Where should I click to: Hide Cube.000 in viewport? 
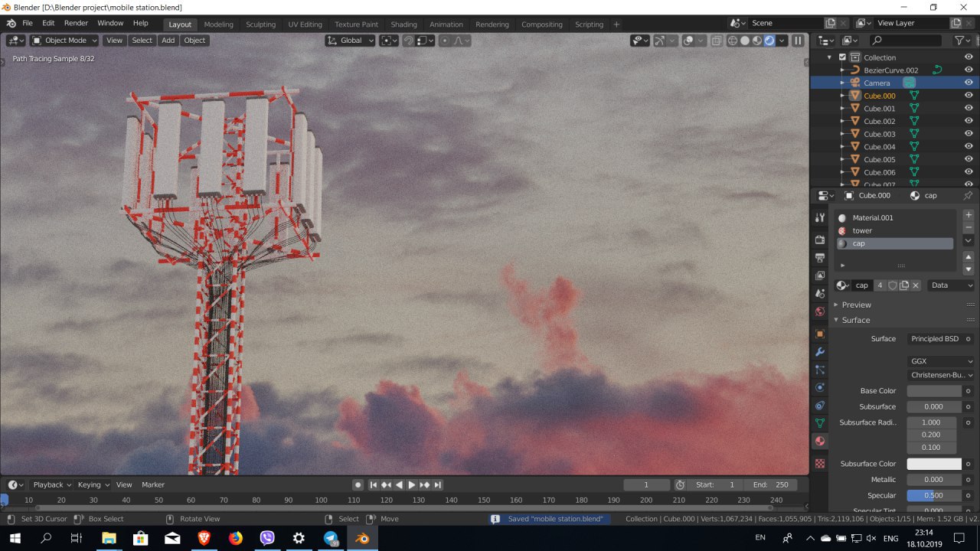coord(969,96)
